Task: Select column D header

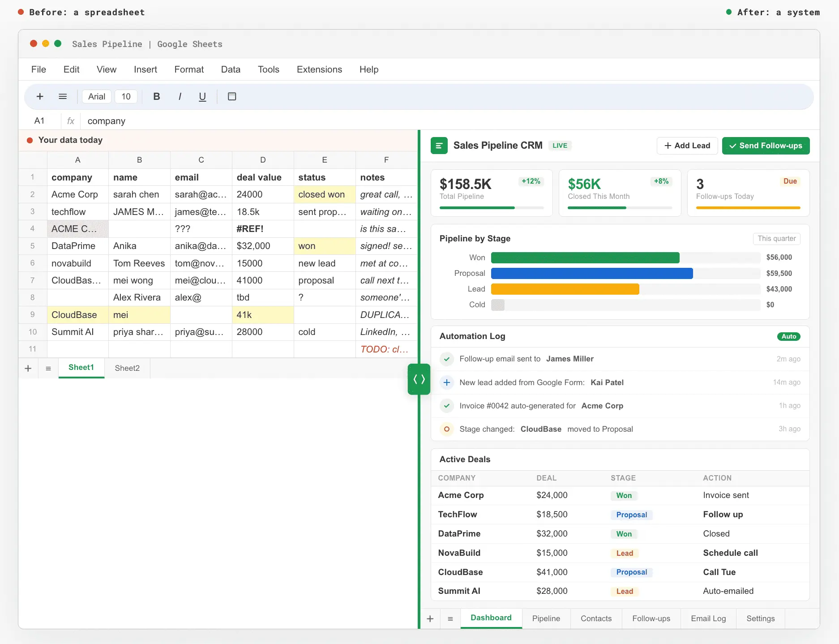Action: (x=263, y=160)
